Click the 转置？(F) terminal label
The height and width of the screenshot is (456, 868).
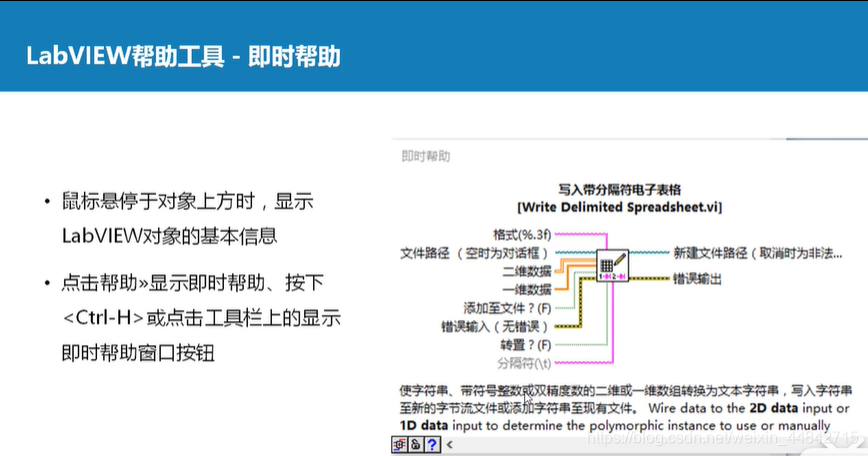click(525, 345)
